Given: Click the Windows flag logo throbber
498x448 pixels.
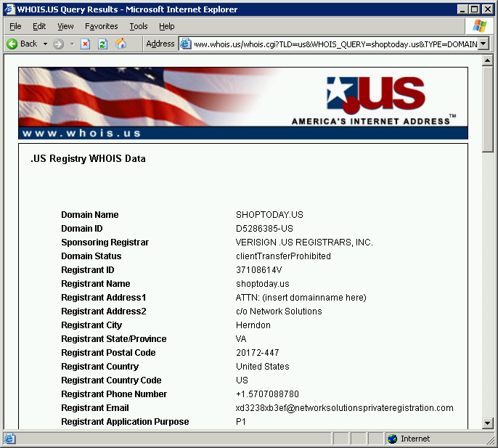Looking at the screenshot, I should [x=480, y=26].
